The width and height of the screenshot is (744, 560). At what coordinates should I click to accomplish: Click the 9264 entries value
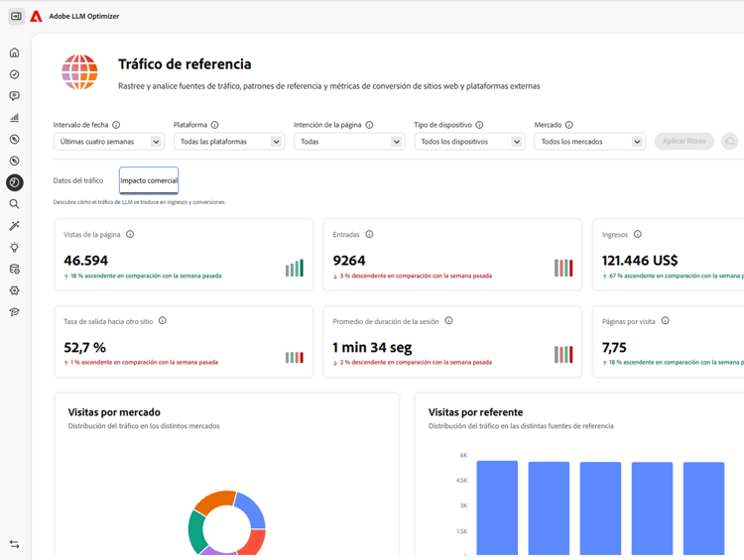click(x=349, y=261)
